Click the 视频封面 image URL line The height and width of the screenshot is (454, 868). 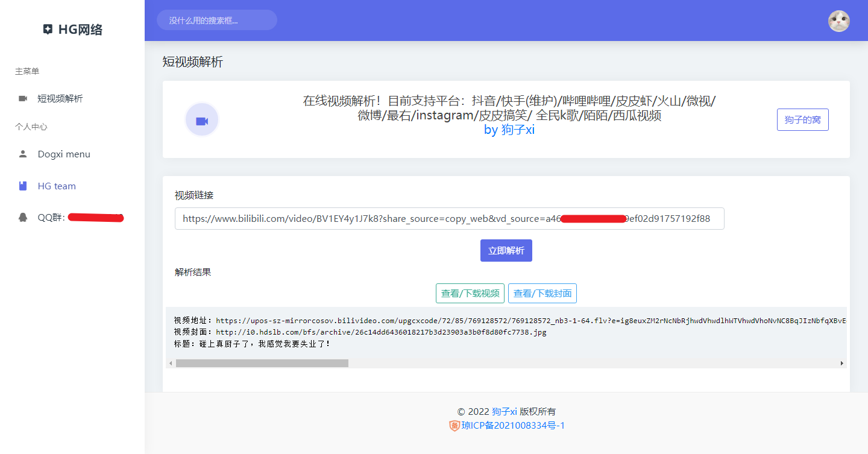tap(360, 332)
